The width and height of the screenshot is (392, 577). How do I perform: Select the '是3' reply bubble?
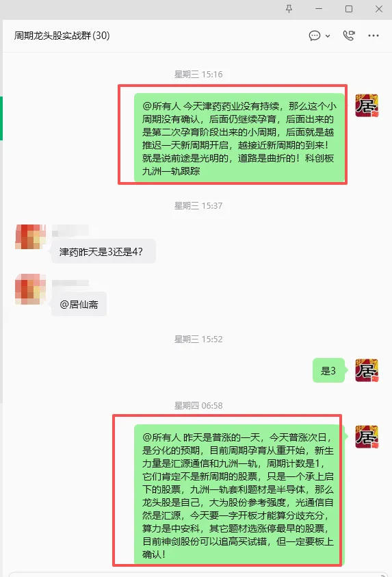click(328, 370)
